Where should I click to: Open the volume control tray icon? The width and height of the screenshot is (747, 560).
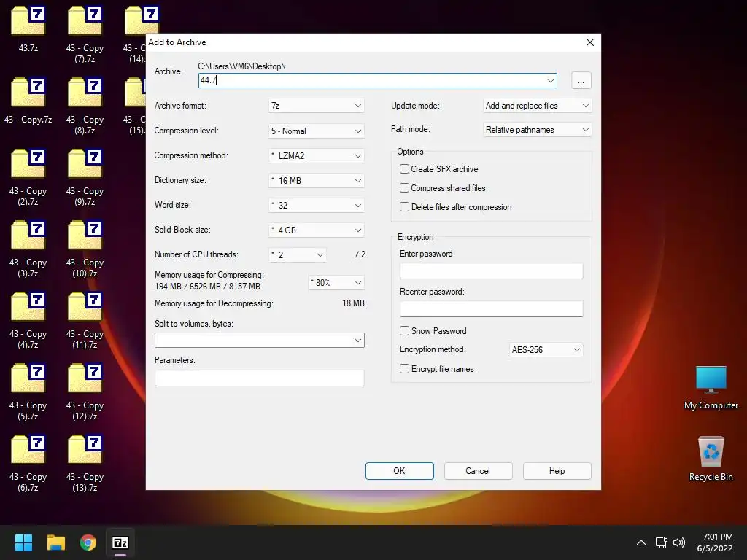click(x=679, y=542)
